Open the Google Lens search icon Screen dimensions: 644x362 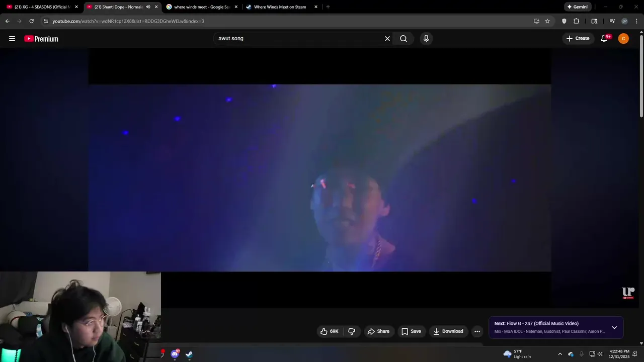point(594,21)
